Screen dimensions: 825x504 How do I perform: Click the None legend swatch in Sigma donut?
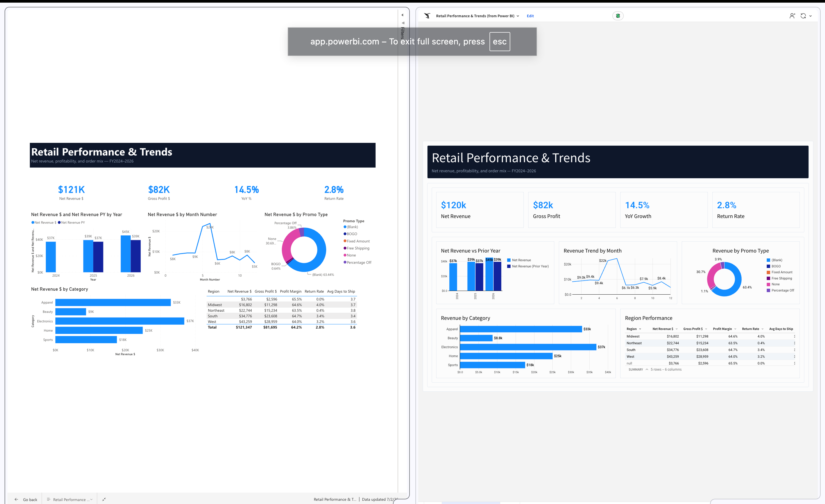768,285
